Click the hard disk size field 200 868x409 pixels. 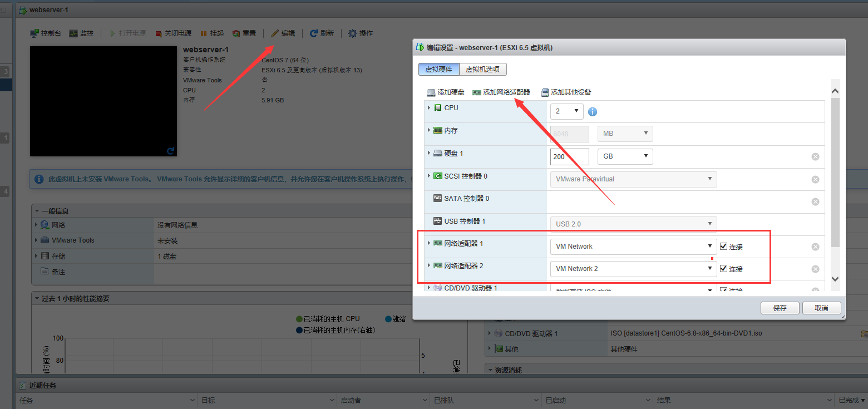pyautogui.click(x=570, y=156)
